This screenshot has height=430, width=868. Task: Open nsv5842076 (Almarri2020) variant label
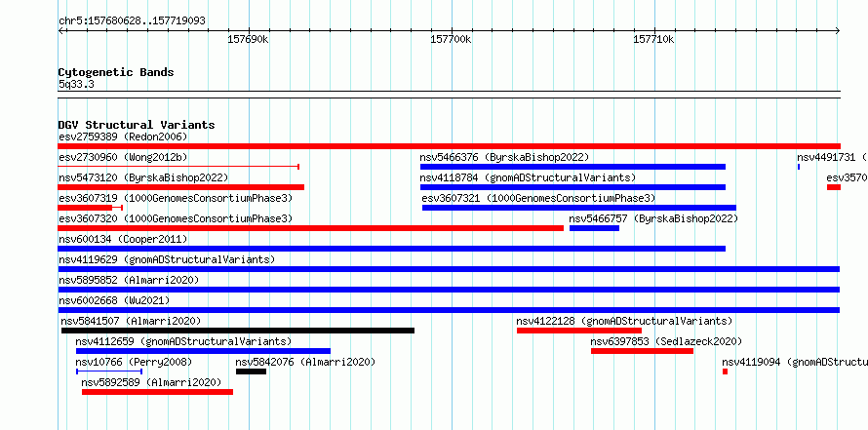click(305, 362)
